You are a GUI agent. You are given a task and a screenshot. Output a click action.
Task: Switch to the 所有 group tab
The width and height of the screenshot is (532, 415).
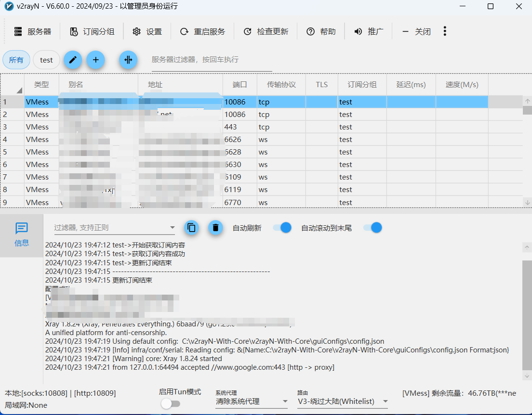(x=16, y=60)
